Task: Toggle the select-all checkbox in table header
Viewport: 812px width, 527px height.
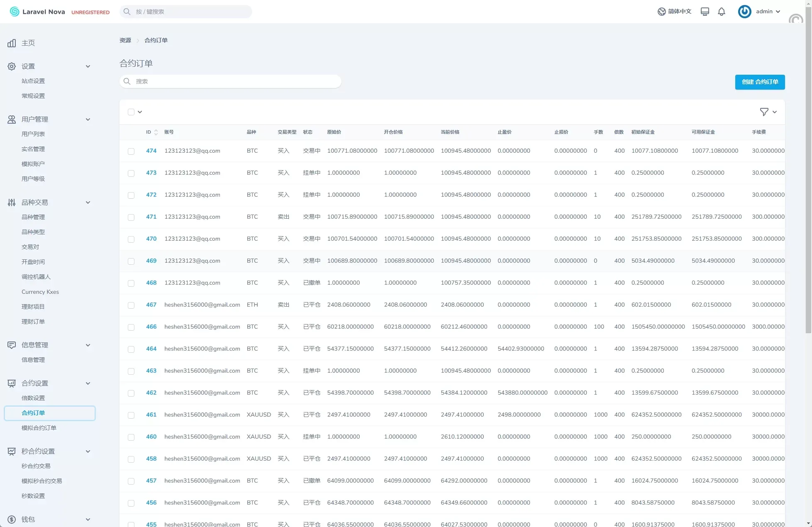Action: [x=131, y=112]
